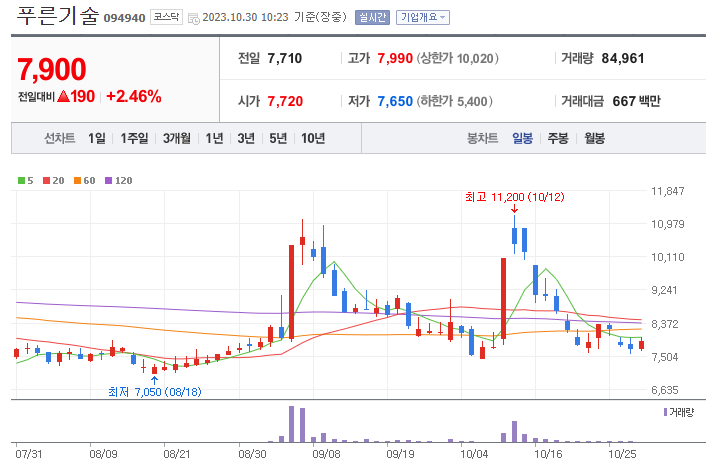706x473 pixels.
Task: Select the 5년 line chart tab
Action: 278,138
